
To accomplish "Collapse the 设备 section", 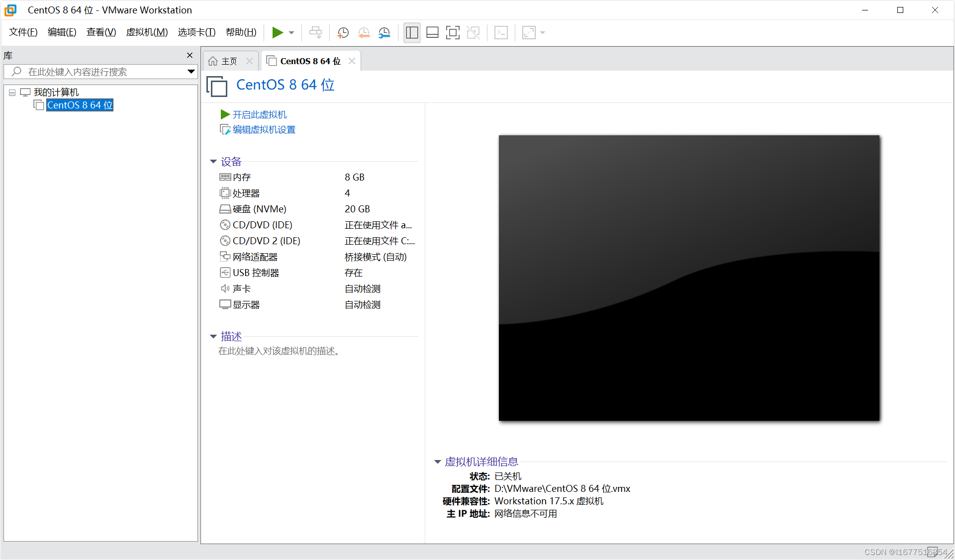I will coord(213,162).
